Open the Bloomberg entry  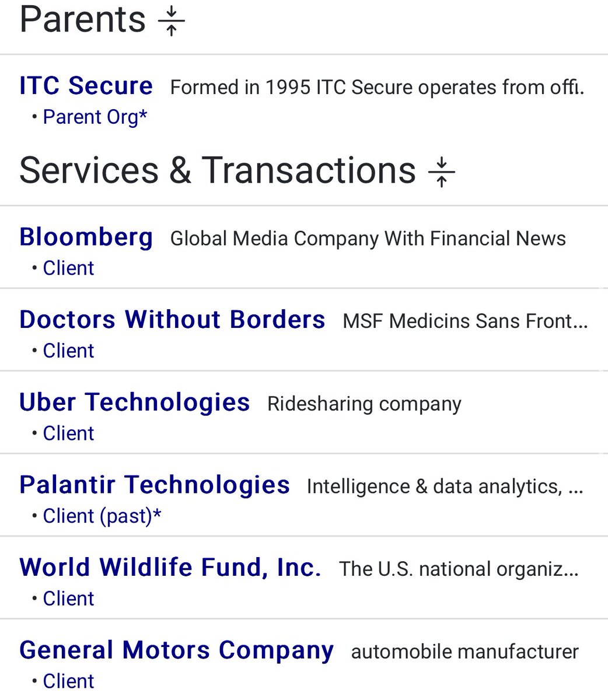86,237
